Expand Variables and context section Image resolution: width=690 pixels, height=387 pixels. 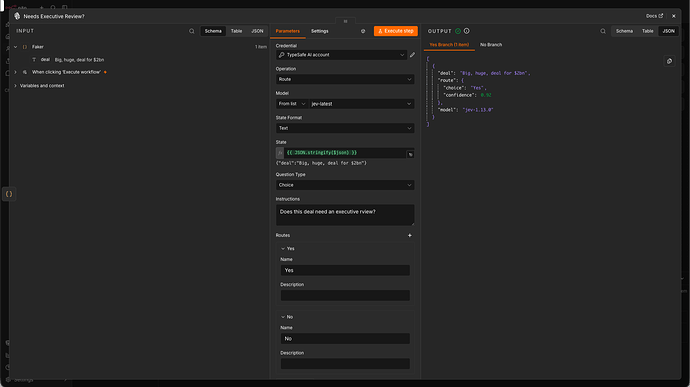[x=15, y=86]
